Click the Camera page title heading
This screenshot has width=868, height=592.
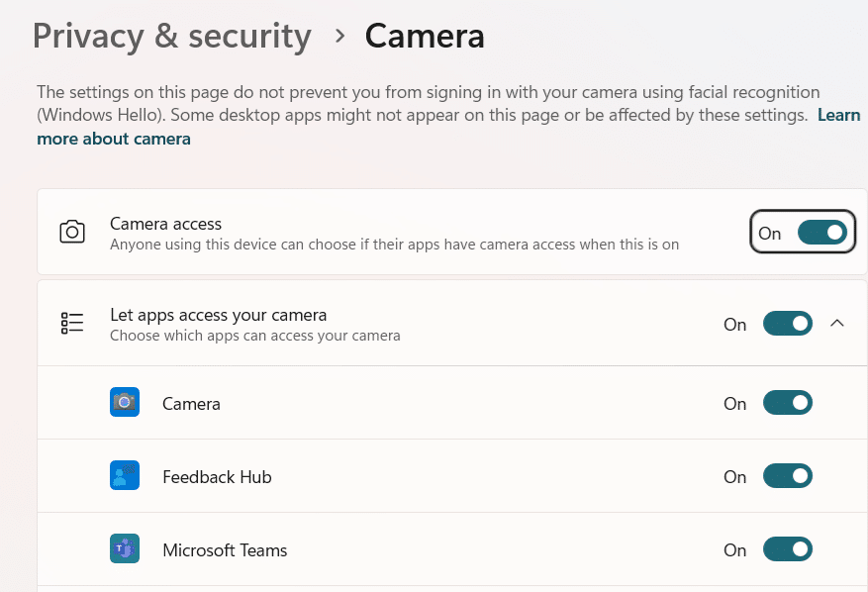pyautogui.click(x=425, y=36)
